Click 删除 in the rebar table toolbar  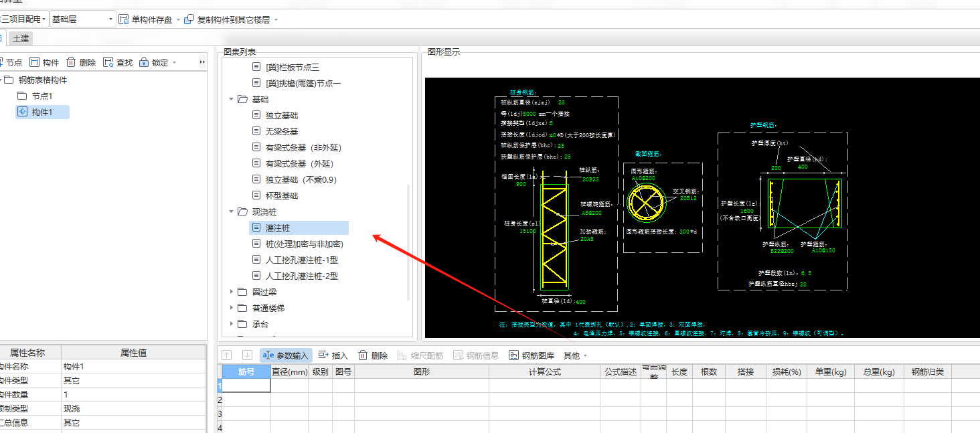coord(373,355)
